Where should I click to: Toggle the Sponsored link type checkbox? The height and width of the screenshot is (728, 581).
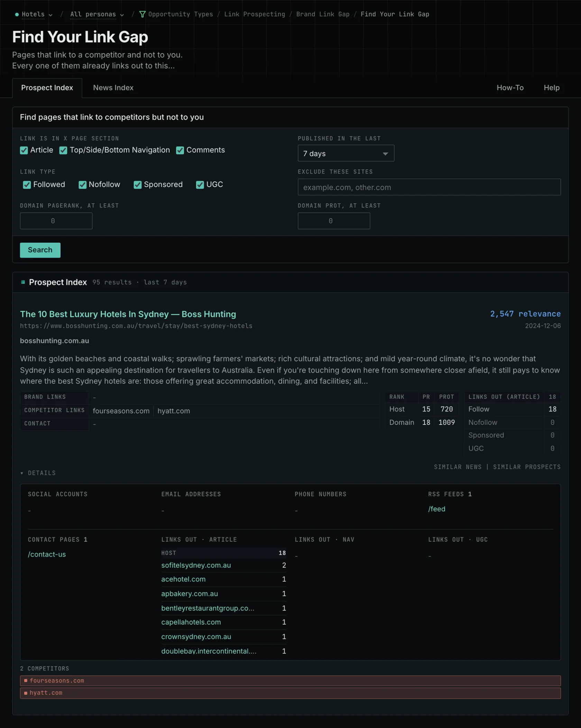pyautogui.click(x=138, y=185)
